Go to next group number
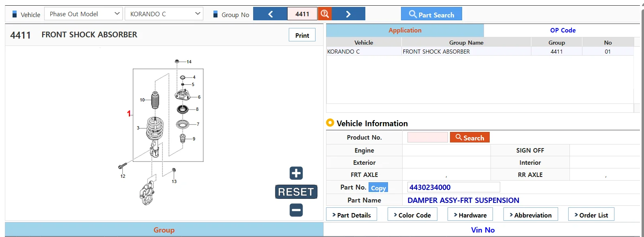Viewport: 644px width, 237px height. (348, 14)
